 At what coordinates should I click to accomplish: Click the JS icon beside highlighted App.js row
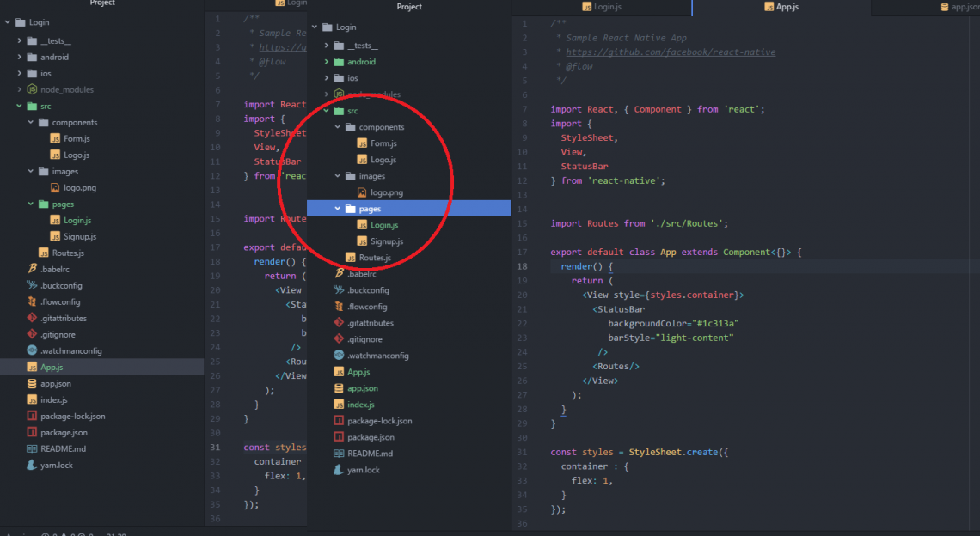32,368
